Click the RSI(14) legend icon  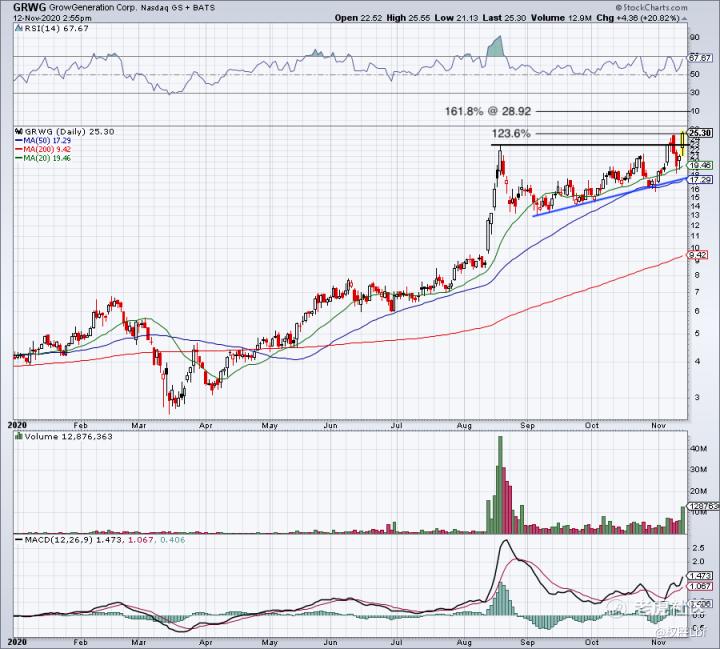pyautogui.click(x=18, y=28)
